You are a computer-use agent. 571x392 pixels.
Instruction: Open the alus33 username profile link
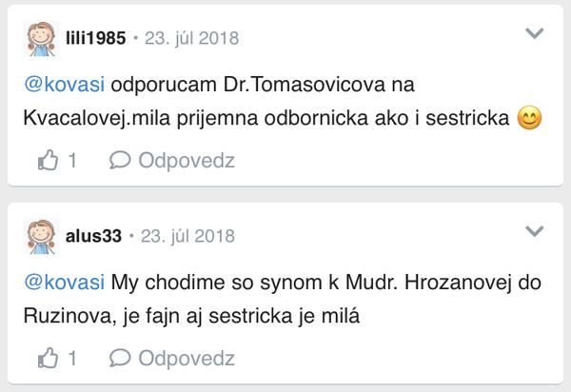click(x=93, y=236)
